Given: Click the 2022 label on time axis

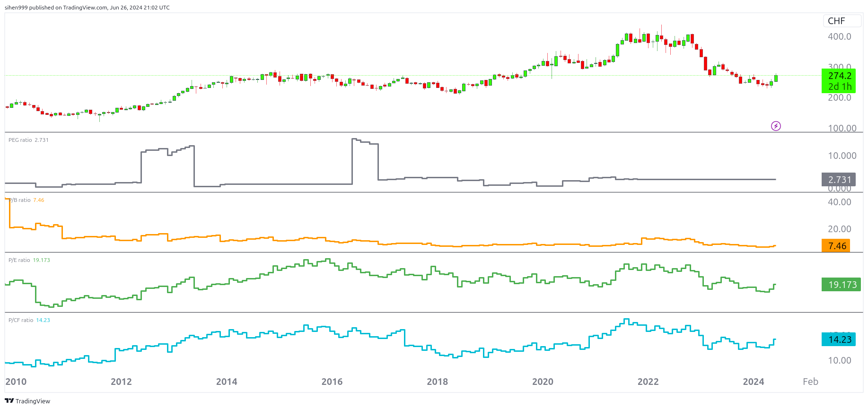Looking at the screenshot, I should [648, 382].
